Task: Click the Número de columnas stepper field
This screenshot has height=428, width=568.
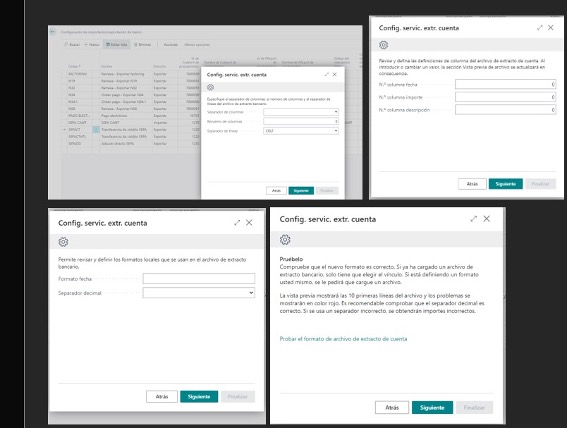Action: coord(301,121)
